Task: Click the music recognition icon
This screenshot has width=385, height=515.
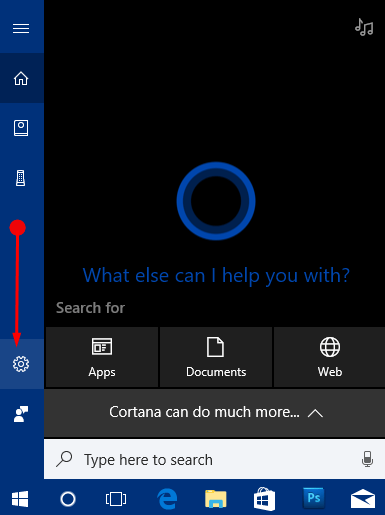Action: [x=364, y=27]
